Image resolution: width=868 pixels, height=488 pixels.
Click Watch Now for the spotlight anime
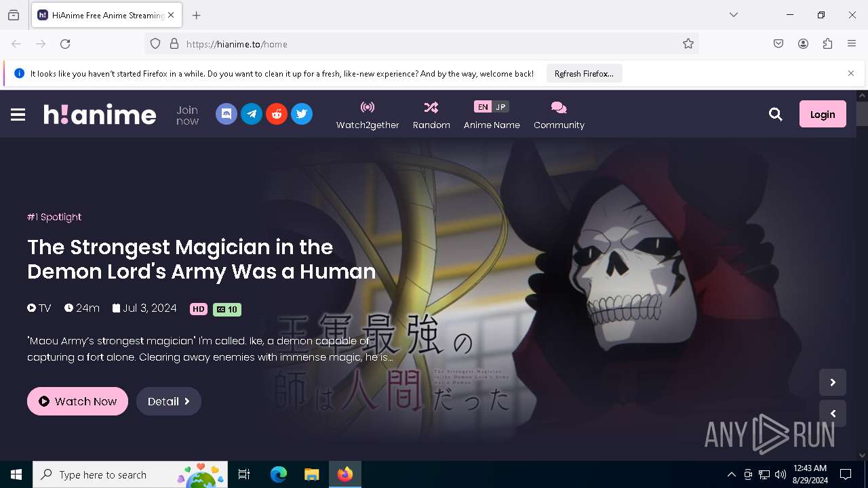click(77, 401)
